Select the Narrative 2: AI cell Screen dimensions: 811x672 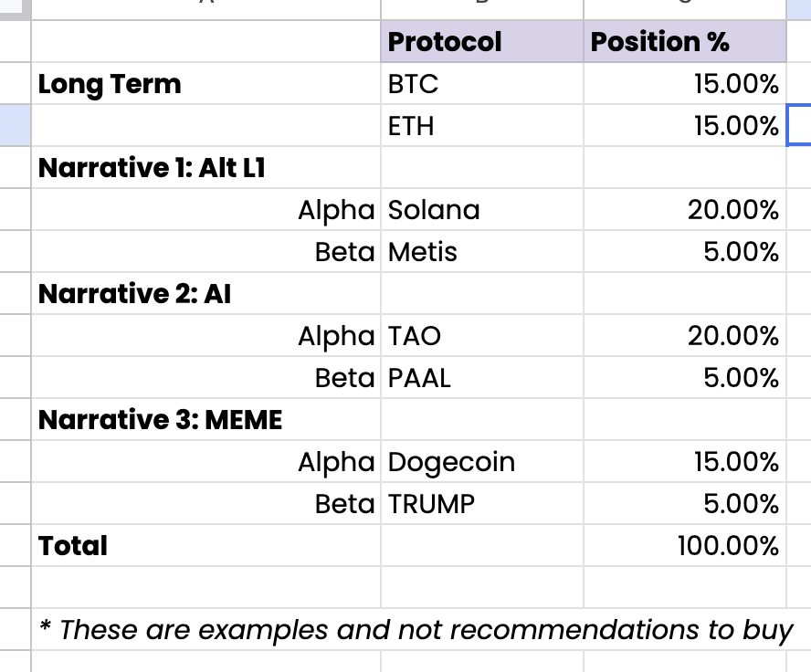coord(205,294)
